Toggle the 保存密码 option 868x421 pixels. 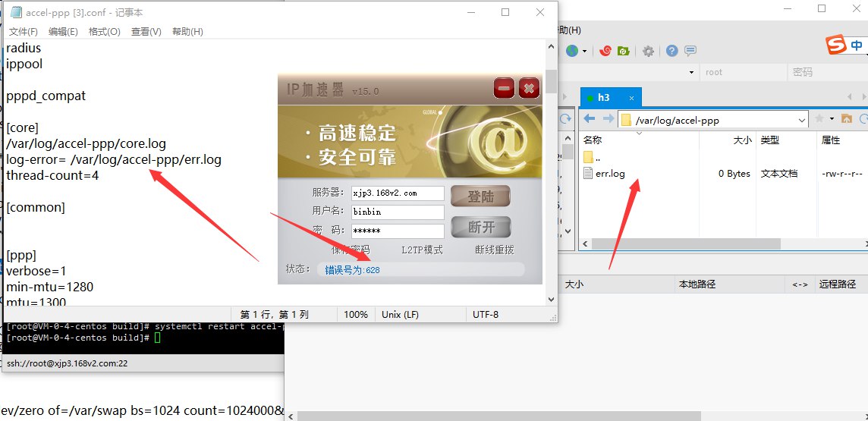[350, 250]
